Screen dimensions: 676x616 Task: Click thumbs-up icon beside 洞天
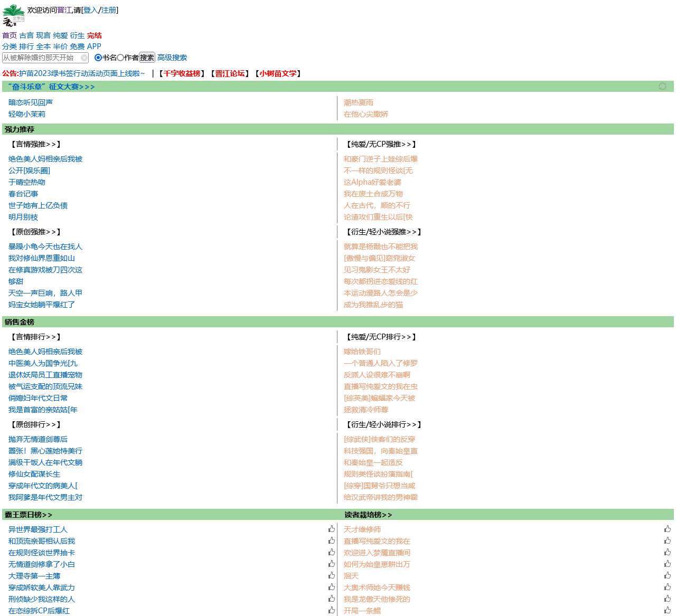(x=668, y=575)
